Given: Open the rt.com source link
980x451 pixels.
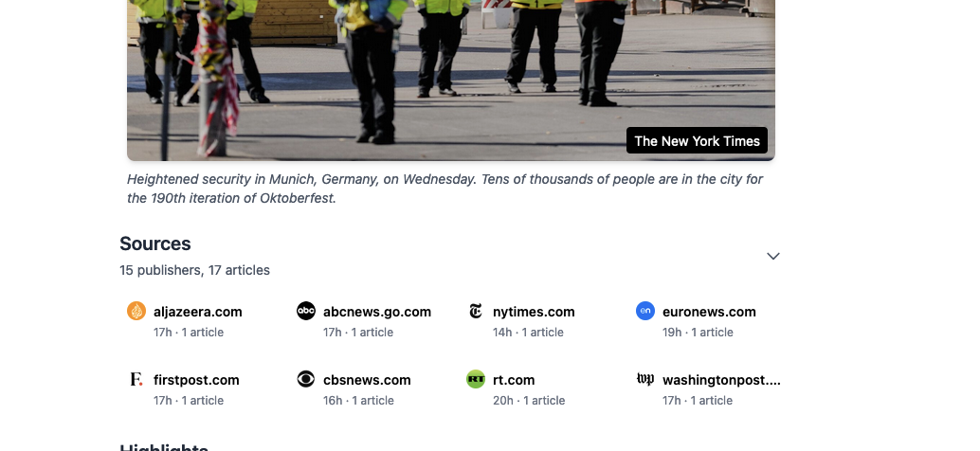Looking at the screenshot, I should 514,380.
